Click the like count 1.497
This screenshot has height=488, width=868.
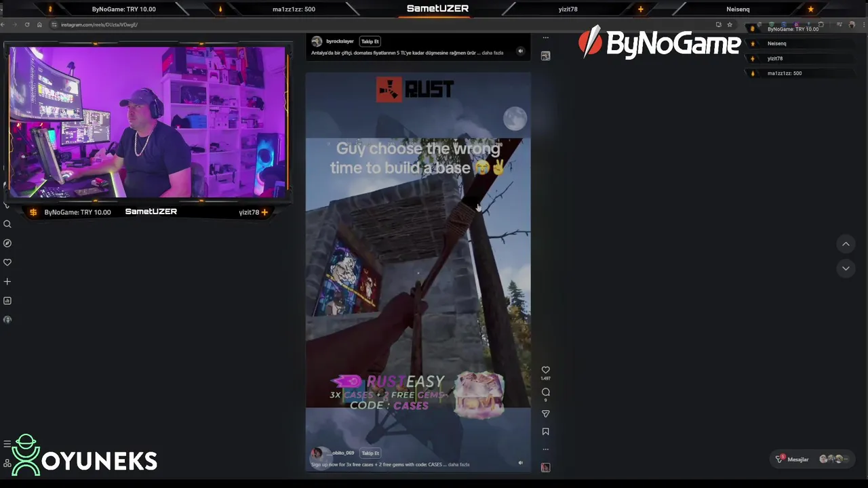(545, 379)
